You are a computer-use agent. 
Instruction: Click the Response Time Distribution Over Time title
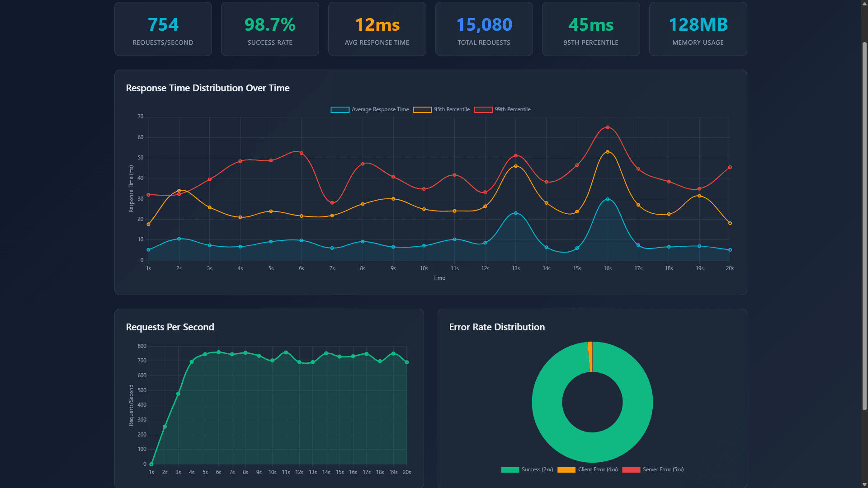[208, 88]
